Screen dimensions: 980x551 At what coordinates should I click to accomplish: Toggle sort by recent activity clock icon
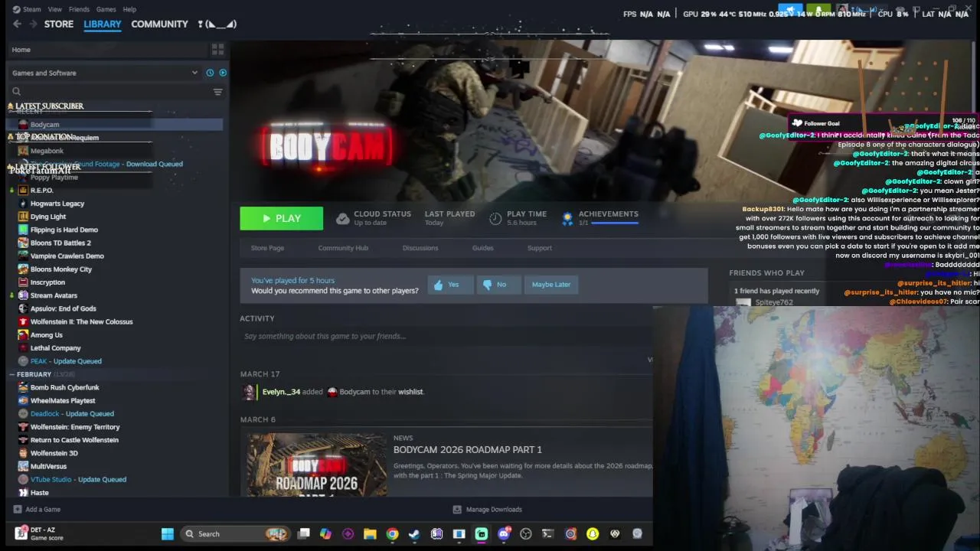(210, 73)
